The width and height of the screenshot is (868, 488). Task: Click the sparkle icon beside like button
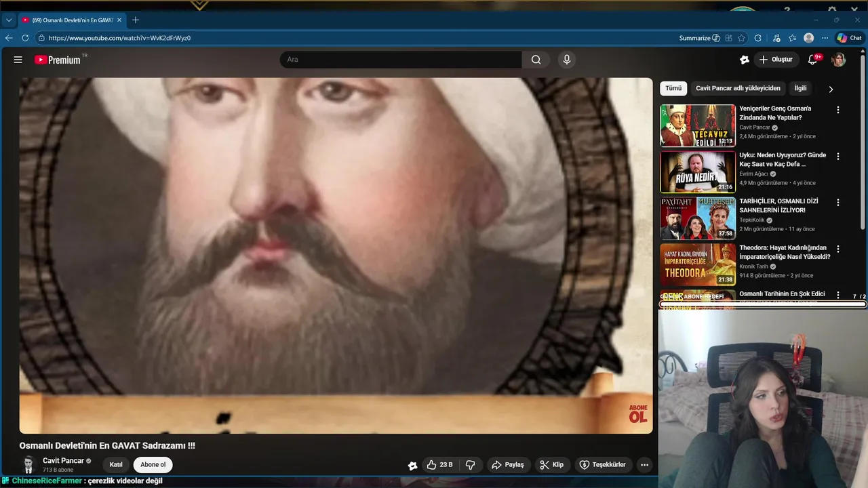(x=412, y=465)
